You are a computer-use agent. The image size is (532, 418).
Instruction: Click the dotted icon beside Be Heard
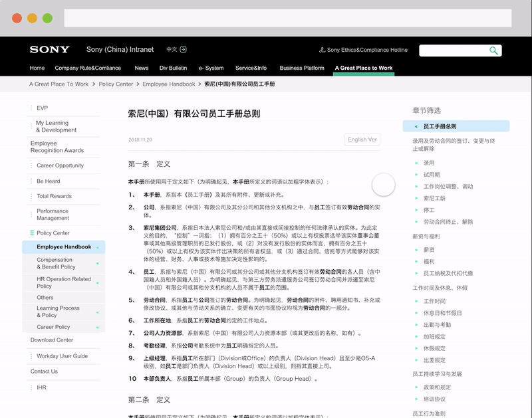(31, 181)
